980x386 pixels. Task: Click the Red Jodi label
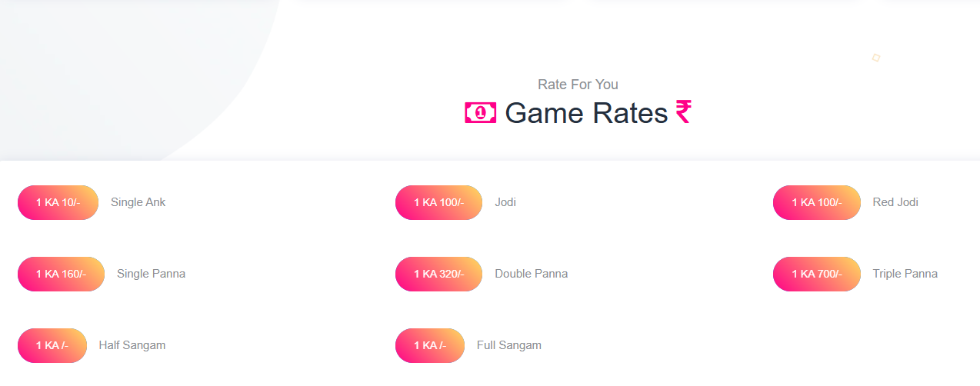pos(895,203)
